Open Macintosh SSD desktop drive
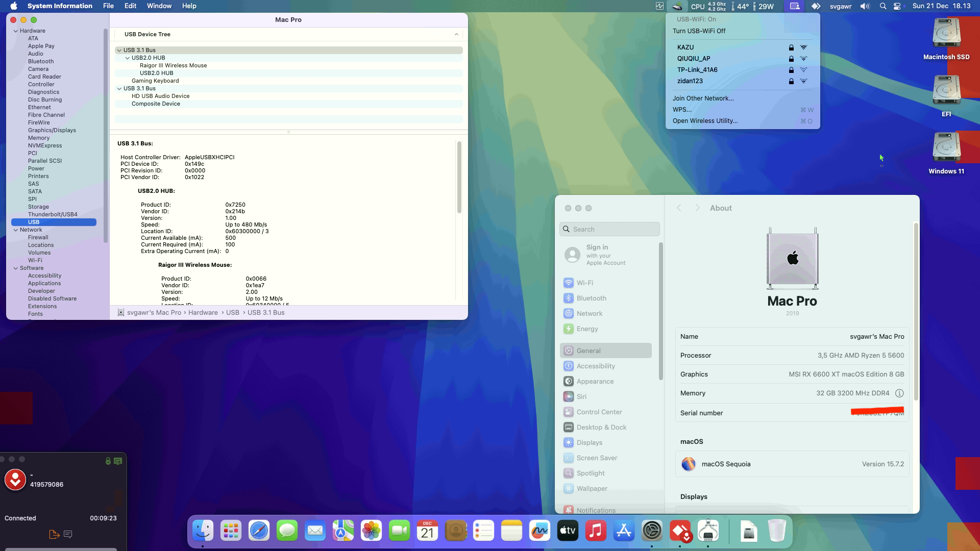Image resolution: width=980 pixels, height=551 pixels. [946, 39]
